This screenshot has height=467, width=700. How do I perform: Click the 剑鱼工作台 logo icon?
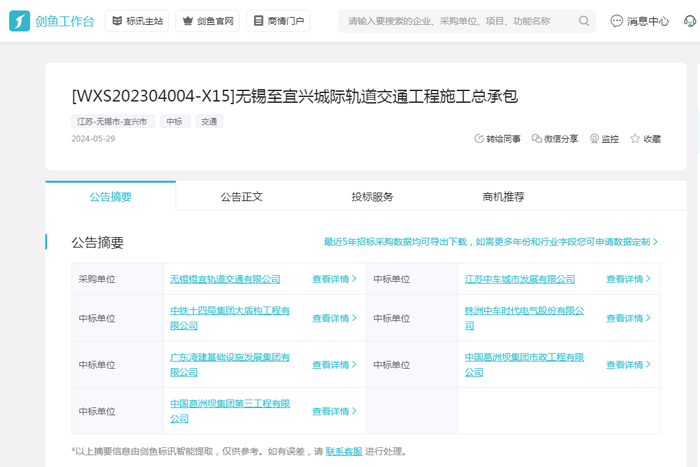tap(20, 21)
